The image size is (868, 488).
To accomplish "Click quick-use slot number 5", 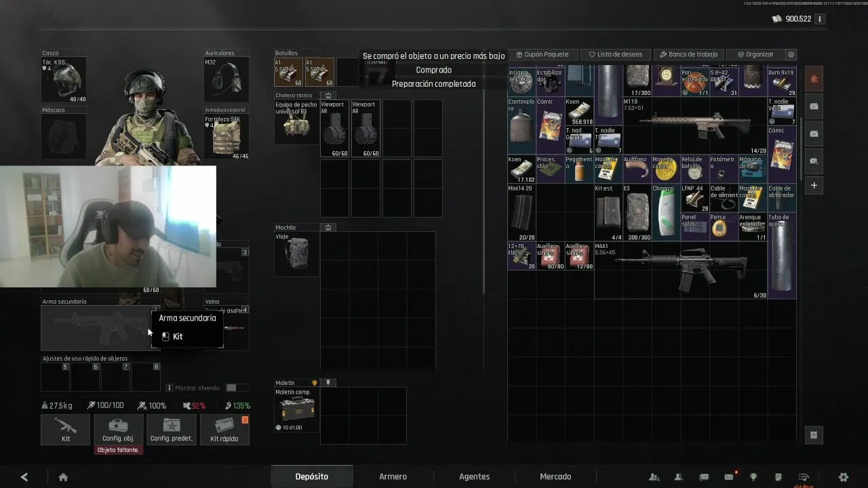I will point(56,378).
